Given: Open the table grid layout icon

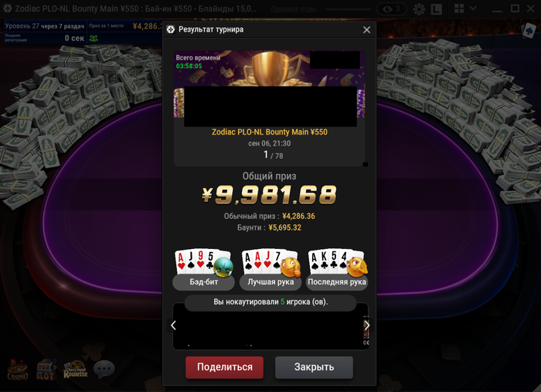Looking at the screenshot, I should [x=459, y=9].
